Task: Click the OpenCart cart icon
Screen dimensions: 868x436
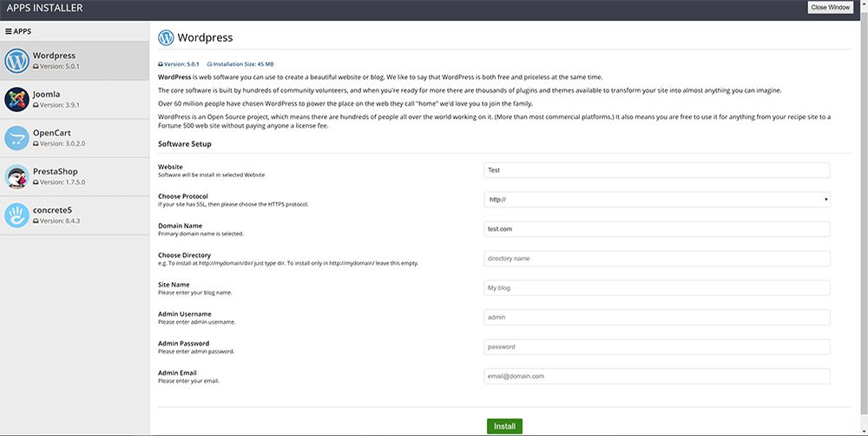Action: click(x=16, y=138)
